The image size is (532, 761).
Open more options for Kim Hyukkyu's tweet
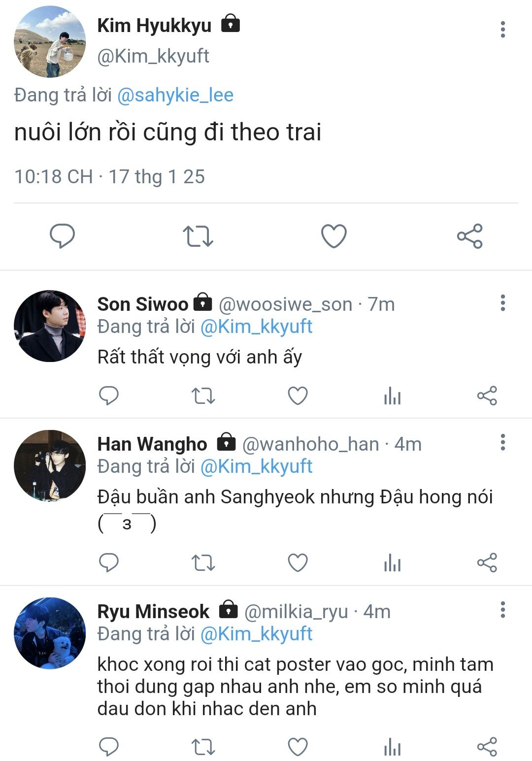pyautogui.click(x=503, y=30)
